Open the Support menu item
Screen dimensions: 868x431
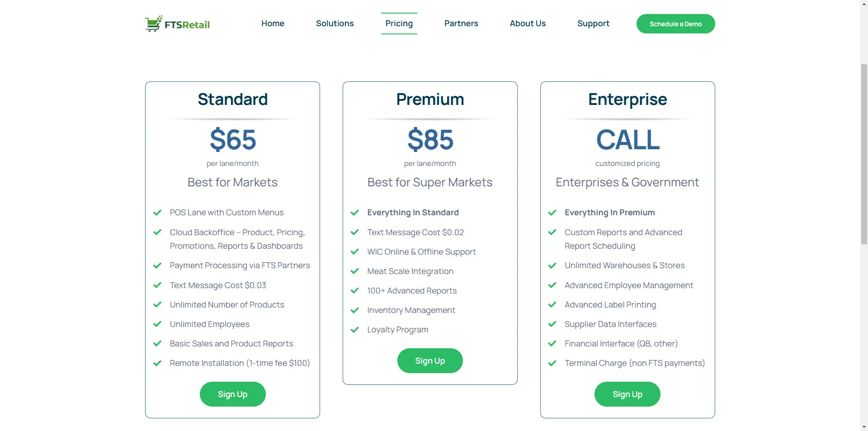pyautogui.click(x=593, y=24)
